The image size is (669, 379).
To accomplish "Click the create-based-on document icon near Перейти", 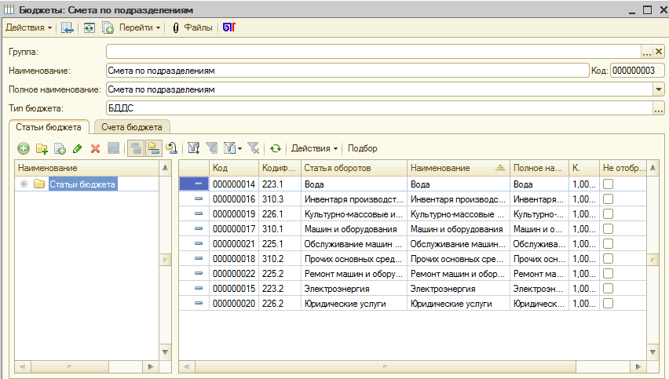I will click(x=108, y=28).
